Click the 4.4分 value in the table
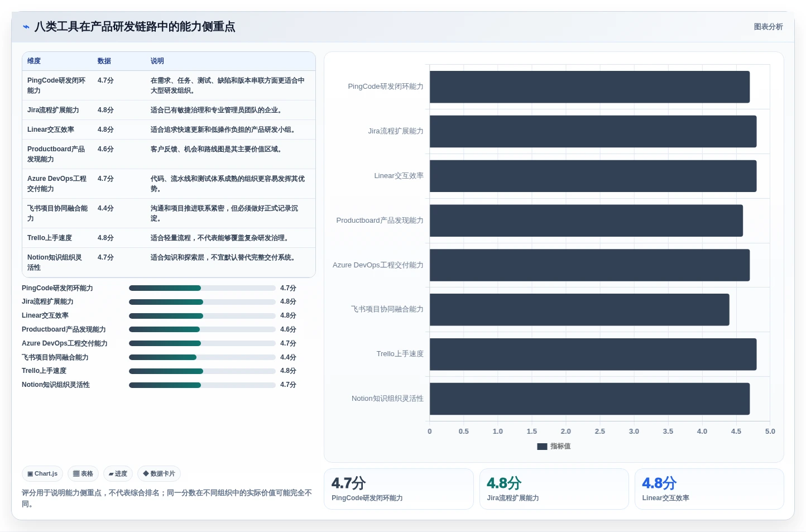 click(x=105, y=208)
